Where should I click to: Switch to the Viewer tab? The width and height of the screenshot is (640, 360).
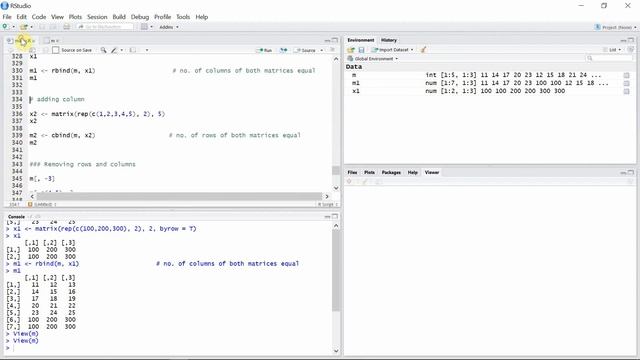point(432,172)
